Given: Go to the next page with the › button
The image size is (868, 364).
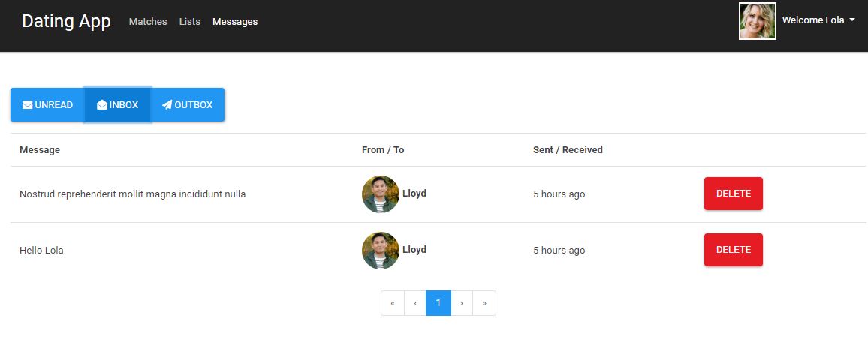Looking at the screenshot, I should pyautogui.click(x=462, y=303).
